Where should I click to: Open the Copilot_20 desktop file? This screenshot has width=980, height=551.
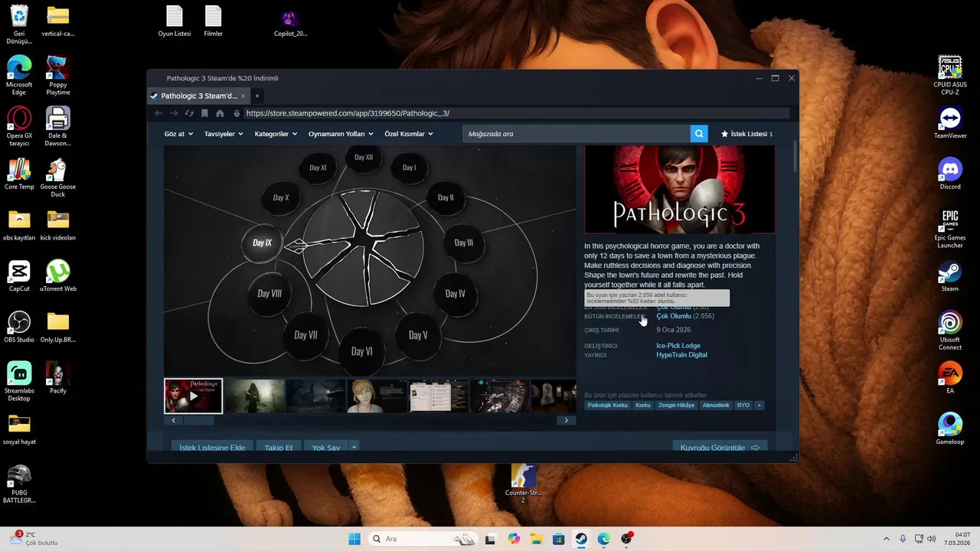coord(290,21)
